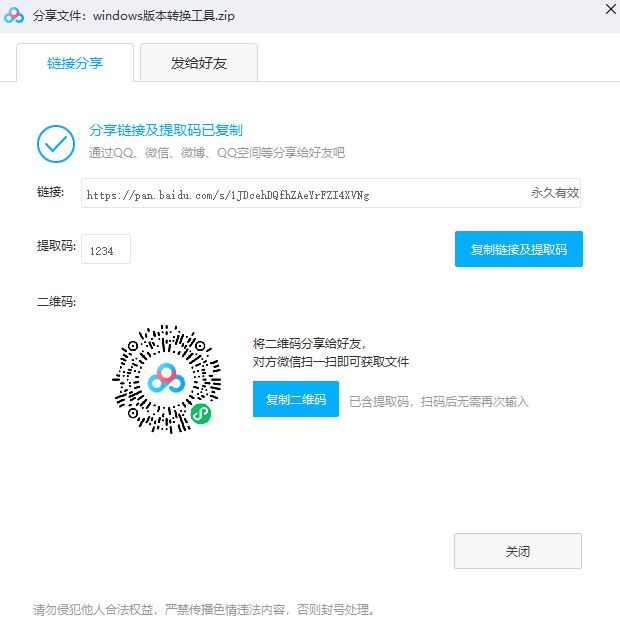The height and width of the screenshot is (642, 620).
Task: Click 复制二维码 button
Action: coord(296,399)
